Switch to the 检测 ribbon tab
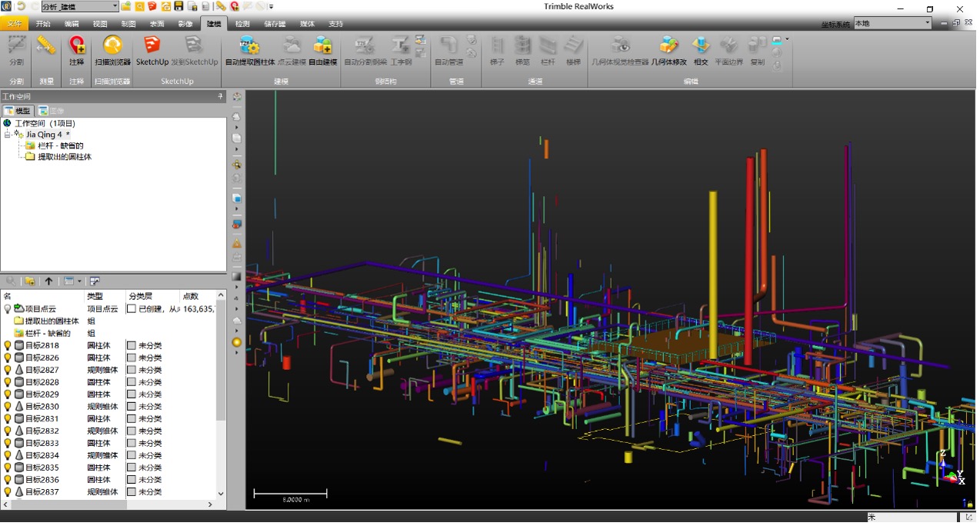This screenshot has height=526, width=980. pos(242,24)
